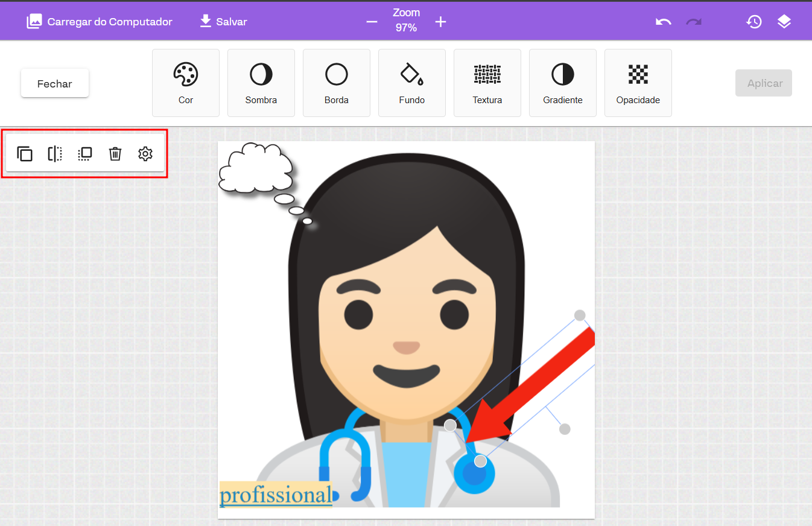812x526 pixels.
Task: Open object settings gear icon
Action: tap(145, 154)
